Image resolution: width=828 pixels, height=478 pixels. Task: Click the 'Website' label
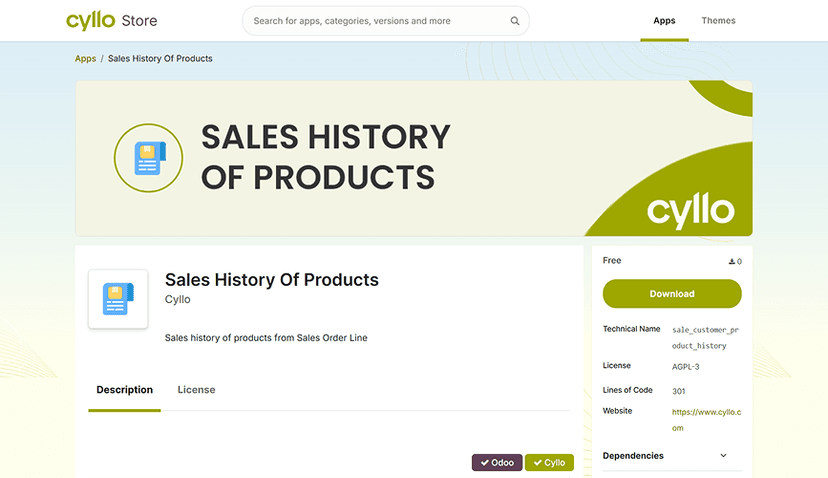[x=617, y=410]
